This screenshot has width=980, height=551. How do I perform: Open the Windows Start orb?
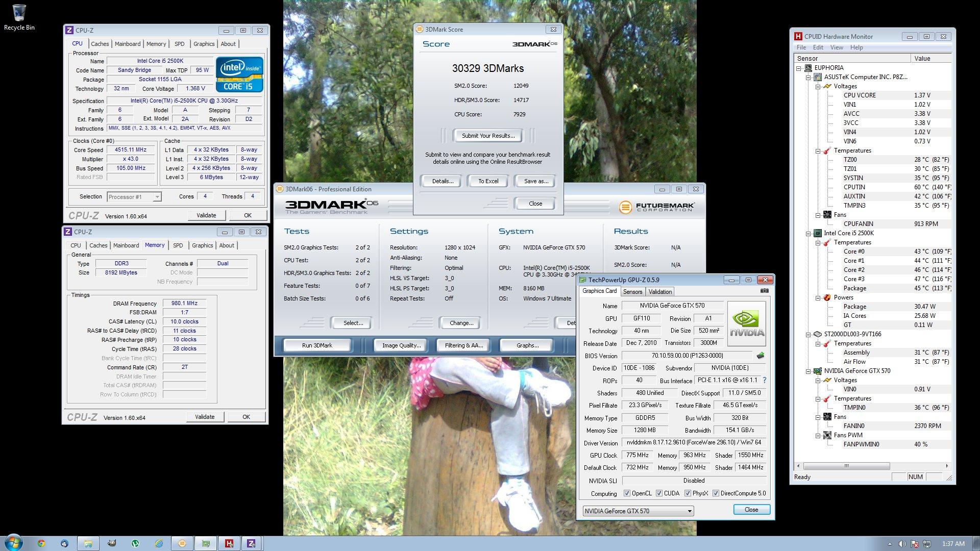point(14,543)
